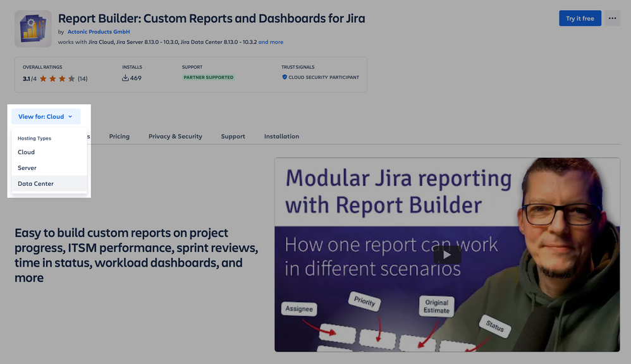Viewport: 631px width, 364px height.
Task: Click the Report Builder page title
Action: click(x=212, y=18)
